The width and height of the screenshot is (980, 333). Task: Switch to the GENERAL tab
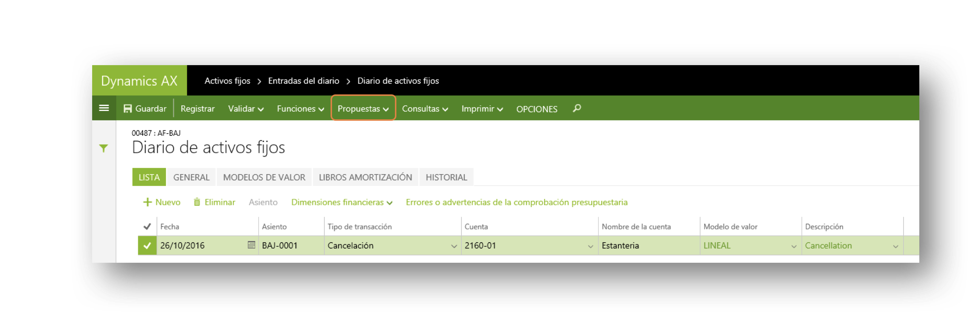pos(191,177)
